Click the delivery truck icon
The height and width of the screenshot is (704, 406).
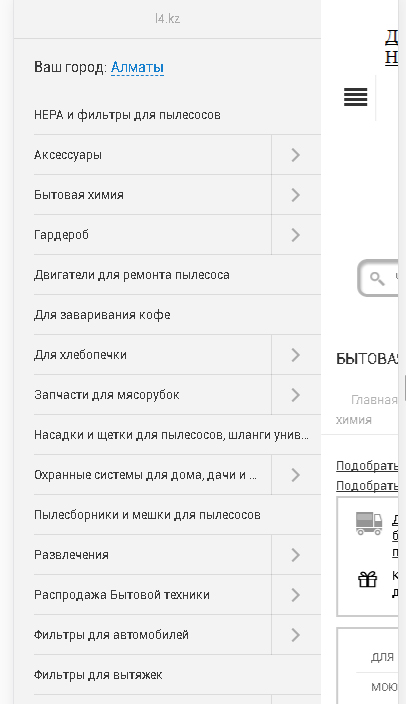369,524
